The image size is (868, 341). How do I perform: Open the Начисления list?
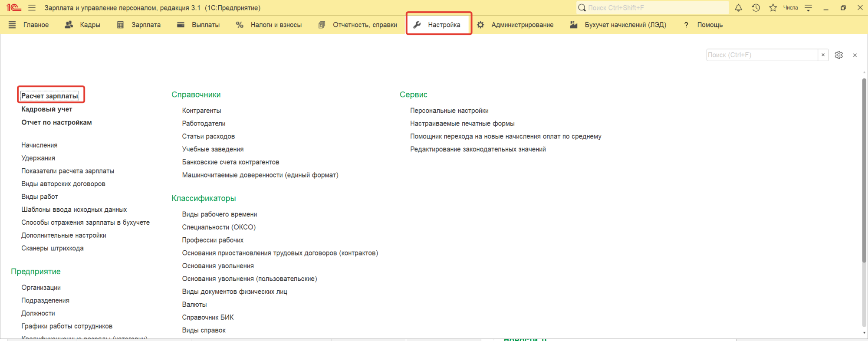39,145
